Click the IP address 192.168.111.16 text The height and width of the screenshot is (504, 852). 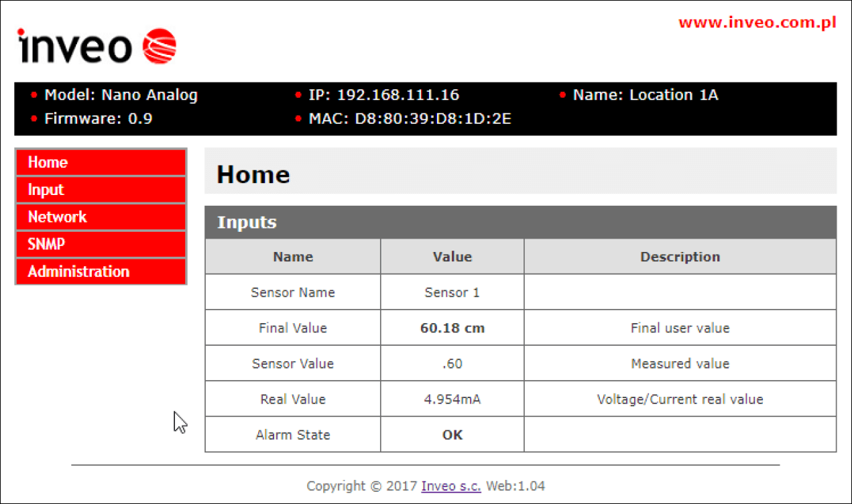(x=383, y=95)
